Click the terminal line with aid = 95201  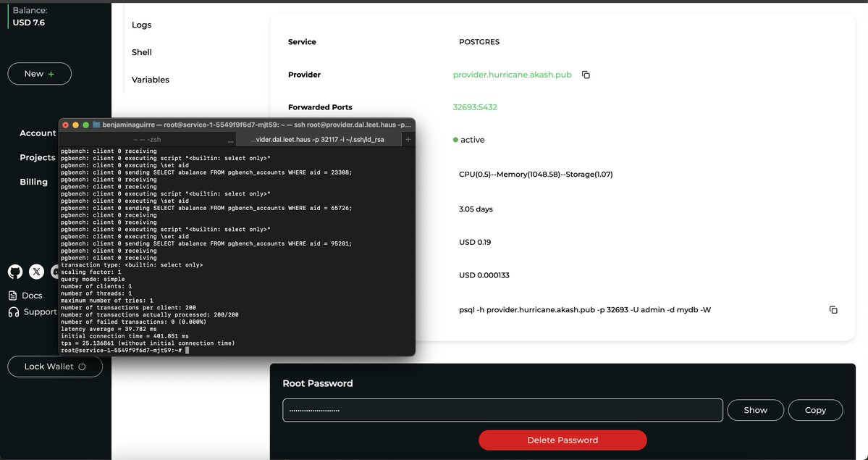[206, 244]
